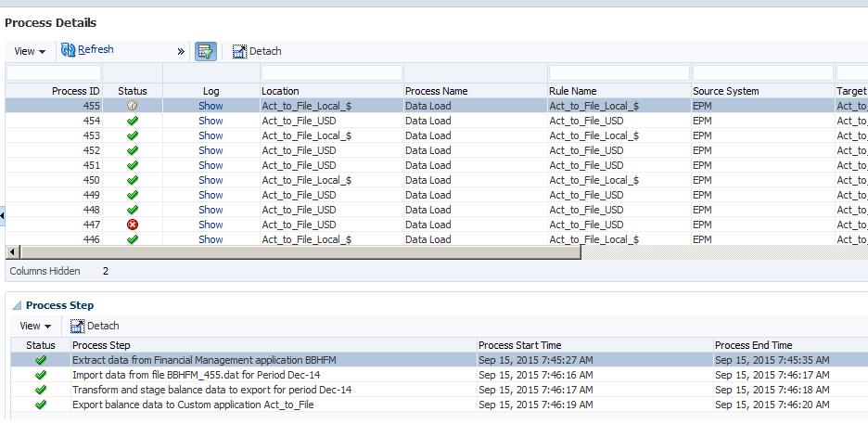Open the View menu in Process Details
This screenshot has width=868, height=424.
coord(30,52)
